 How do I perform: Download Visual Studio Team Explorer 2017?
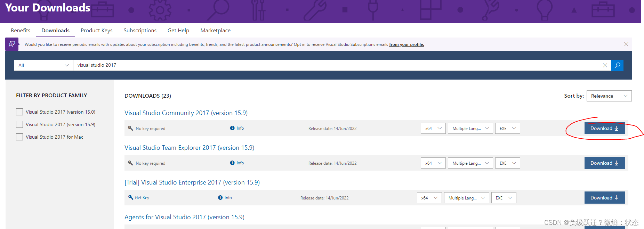pyautogui.click(x=604, y=163)
